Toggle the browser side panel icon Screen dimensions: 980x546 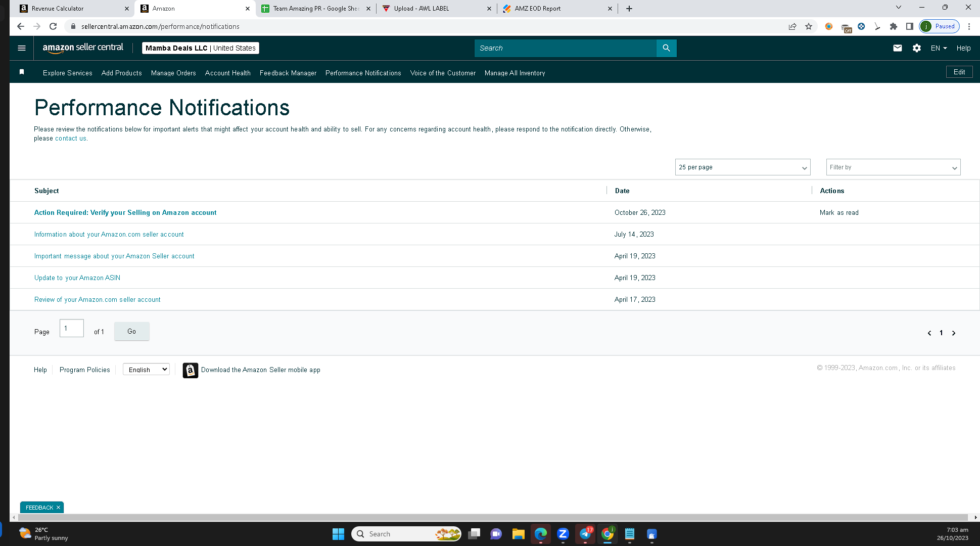pos(909,26)
